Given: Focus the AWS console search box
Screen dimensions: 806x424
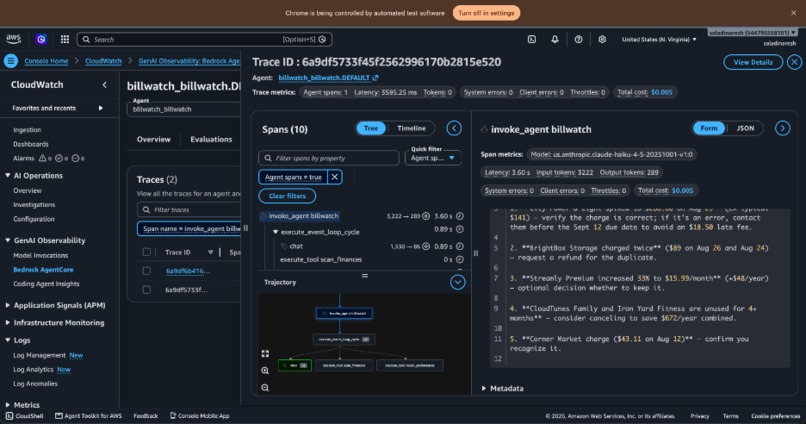Looking at the screenshot, I should click(x=205, y=40).
